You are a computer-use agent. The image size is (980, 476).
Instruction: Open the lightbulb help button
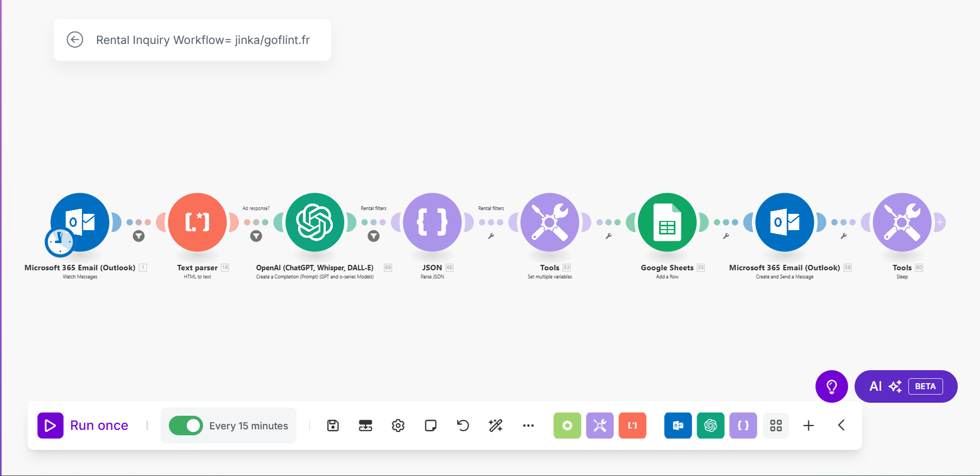(x=832, y=386)
